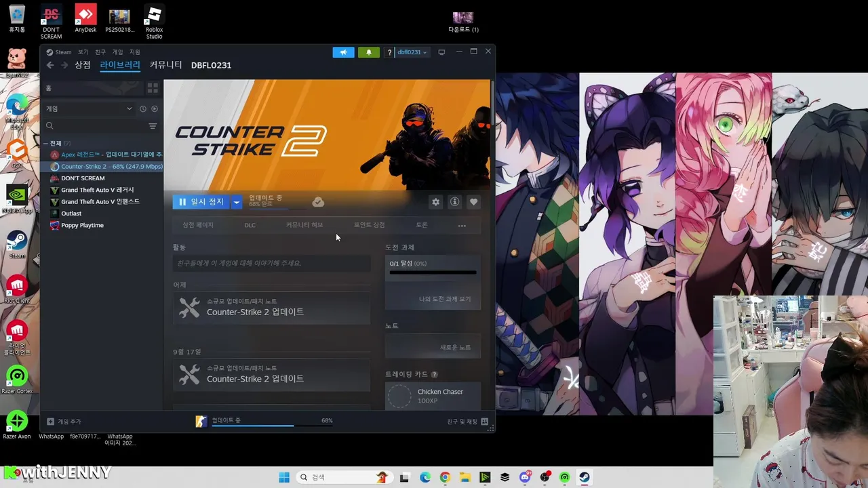Select DON'T SCREAM in library list
The width and height of the screenshot is (868, 488).
pyautogui.click(x=102, y=178)
